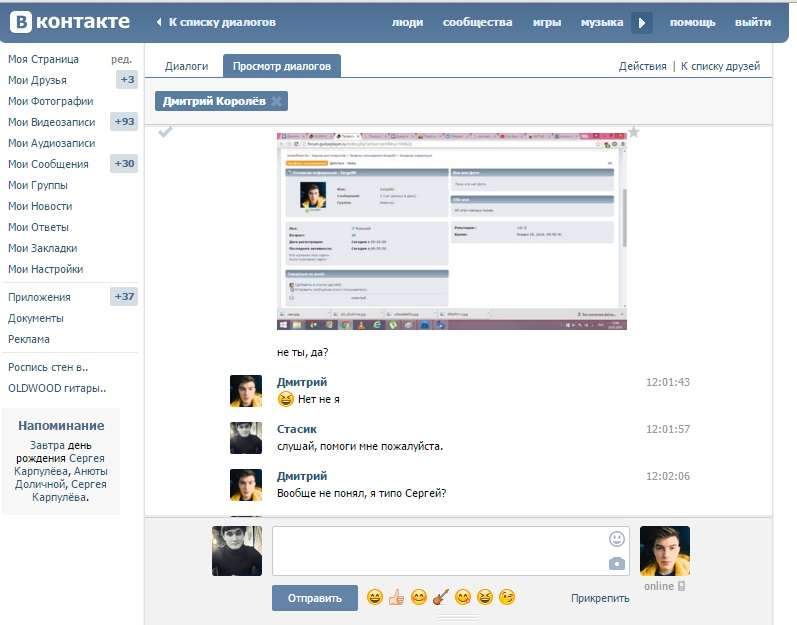Click the checkmark beside the screenshot message

[165, 132]
